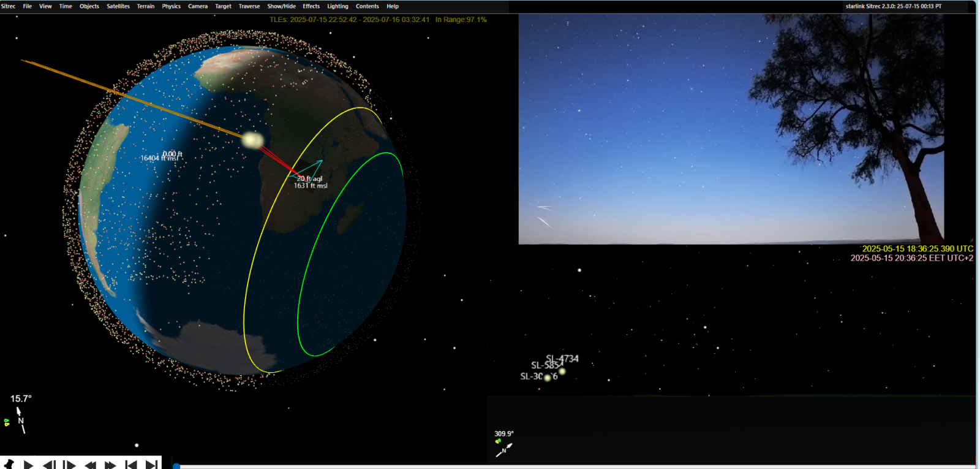Click the fast-forward double-arrow button
Screen dimensions: 980x469
coord(110,465)
